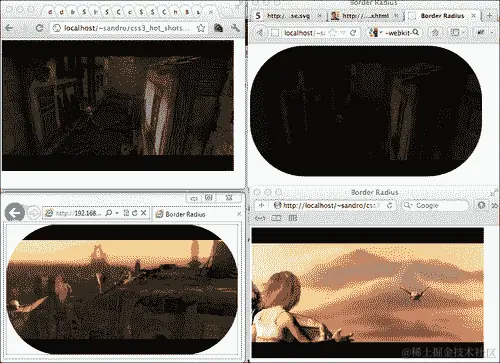Viewport: 500px width, 363px height.
Task: Go to Firefox's home page button
Action: [435, 33]
